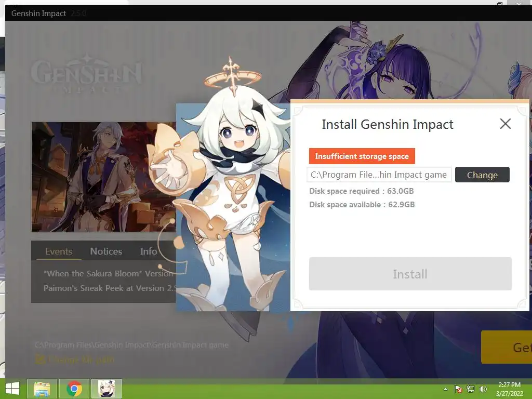Click the greyed-out Install button
This screenshot has width=532, height=399.
[x=410, y=274]
